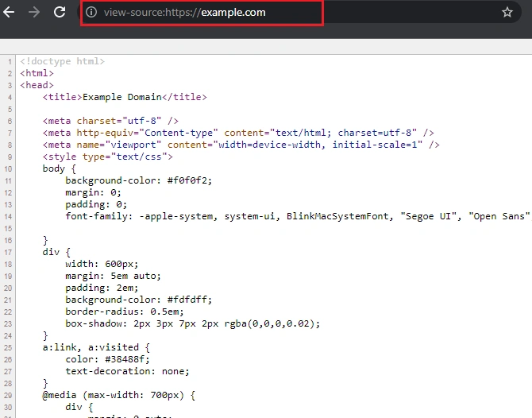
Task: Click the 'padding: 2em;' line
Action: tap(102, 288)
